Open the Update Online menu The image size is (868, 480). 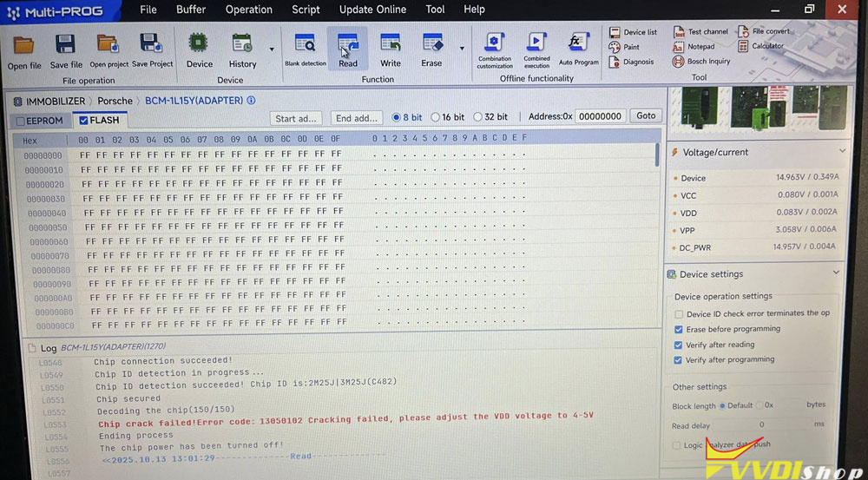pos(372,10)
